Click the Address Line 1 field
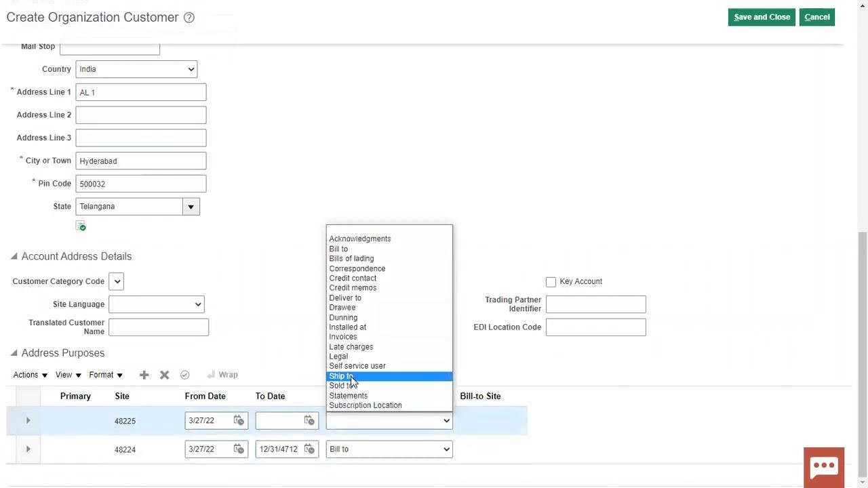The image size is (868, 488). pos(141,92)
